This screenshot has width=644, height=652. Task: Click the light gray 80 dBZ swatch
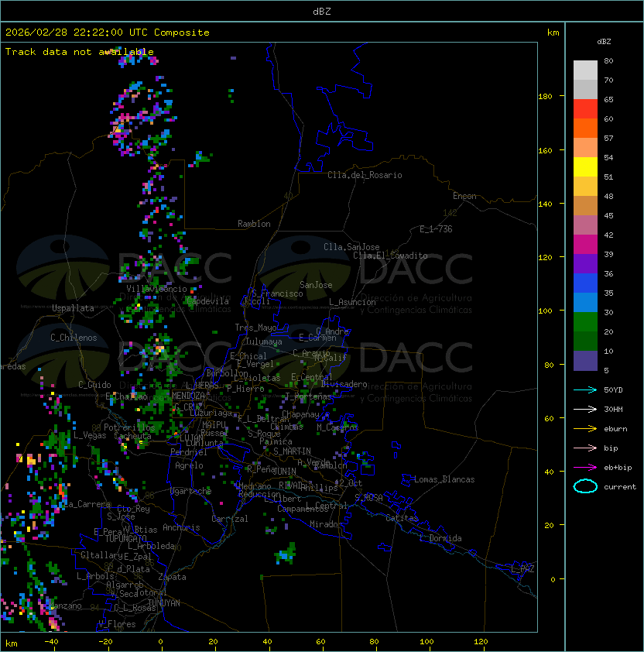tap(585, 70)
